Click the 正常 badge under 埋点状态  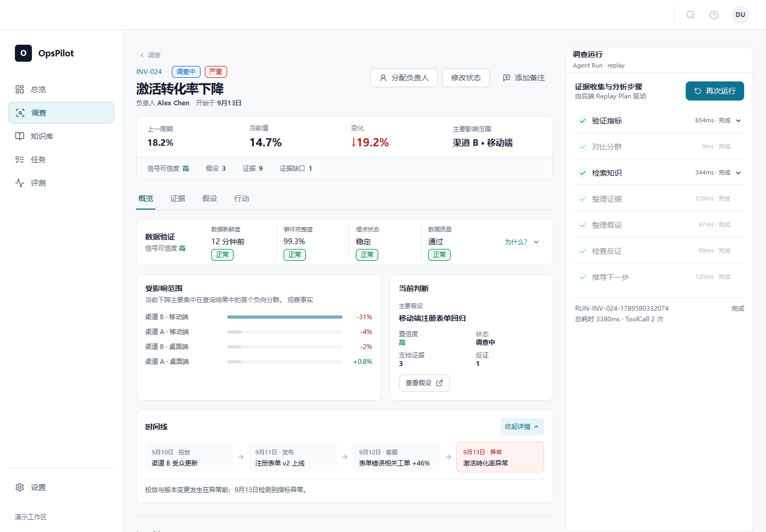(367, 255)
